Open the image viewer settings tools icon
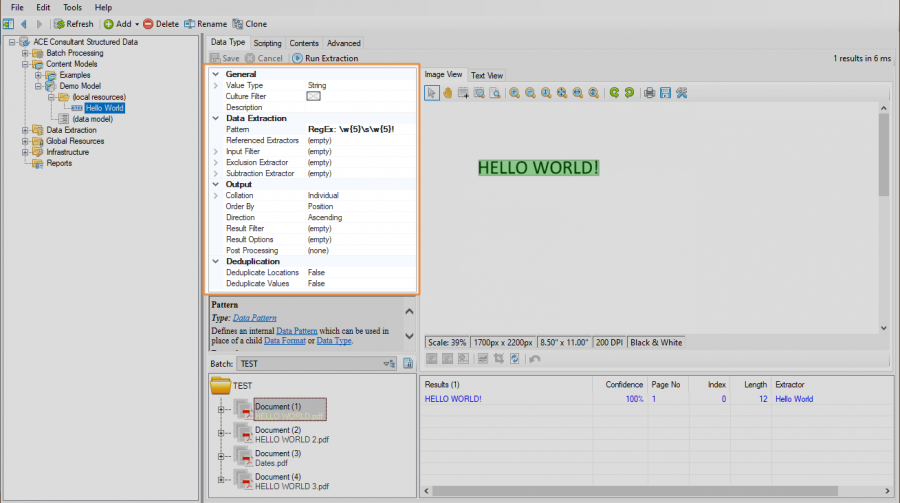 tap(682, 93)
